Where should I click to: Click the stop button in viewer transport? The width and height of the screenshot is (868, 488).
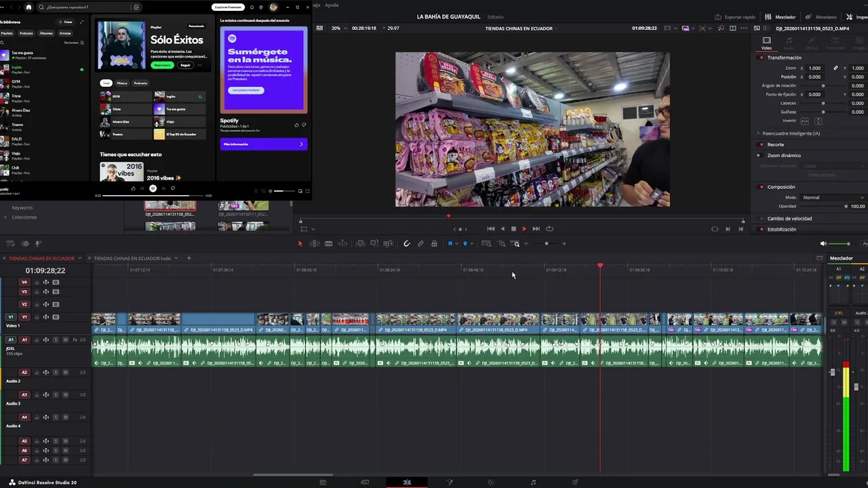tap(513, 228)
